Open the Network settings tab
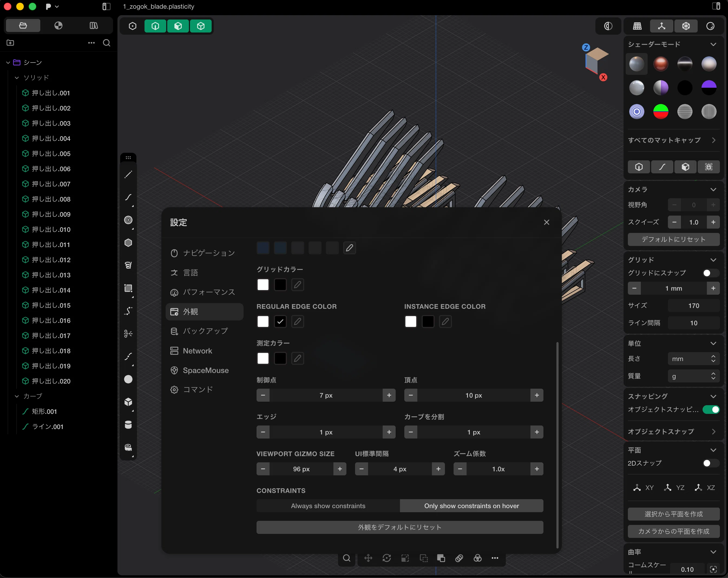 tap(204, 351)
